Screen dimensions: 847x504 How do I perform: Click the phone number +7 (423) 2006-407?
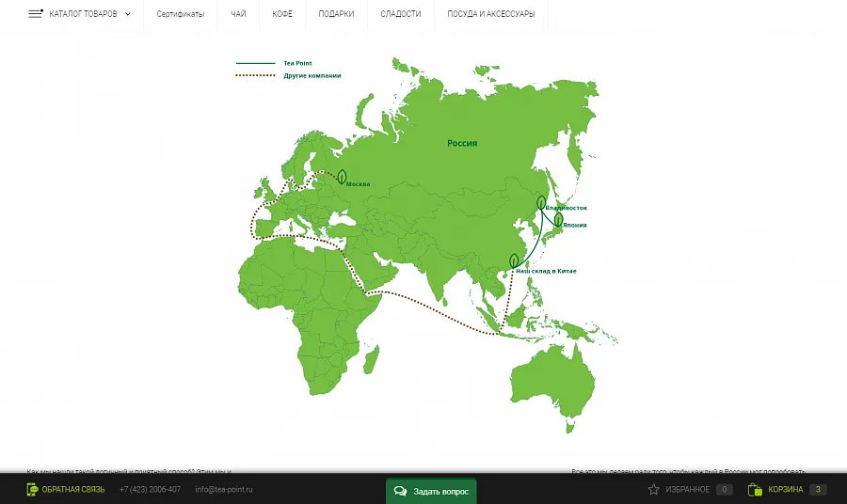151,490
